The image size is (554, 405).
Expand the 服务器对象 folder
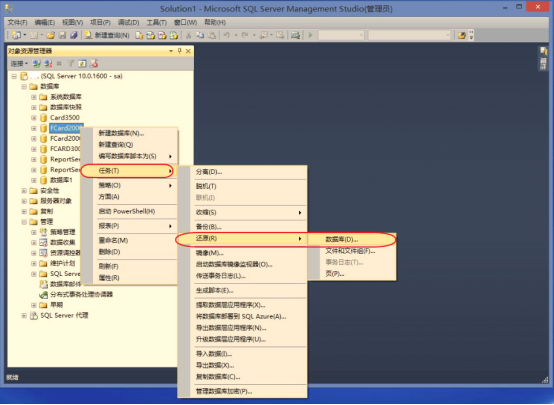pyautogui.click(x=24, y=201)
